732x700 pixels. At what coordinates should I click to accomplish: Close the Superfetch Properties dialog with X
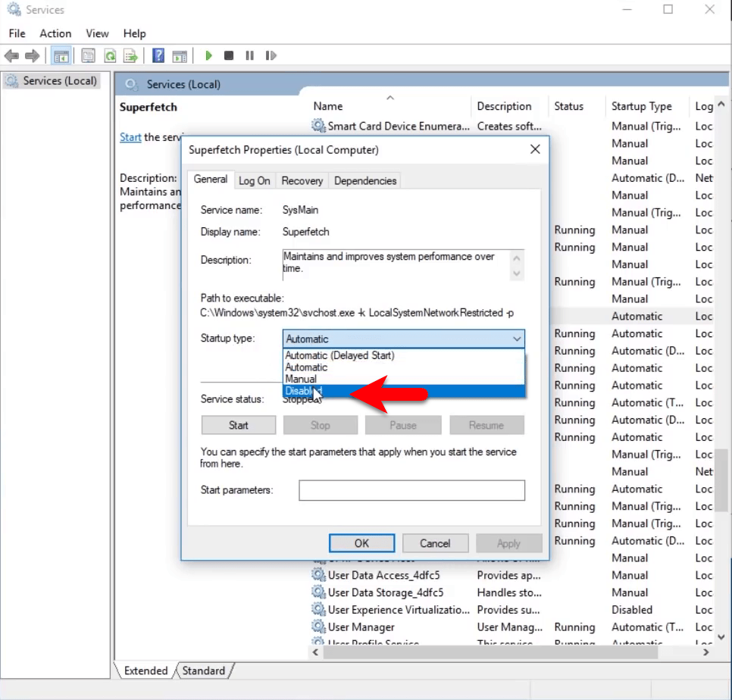click(x=535, y=149)
